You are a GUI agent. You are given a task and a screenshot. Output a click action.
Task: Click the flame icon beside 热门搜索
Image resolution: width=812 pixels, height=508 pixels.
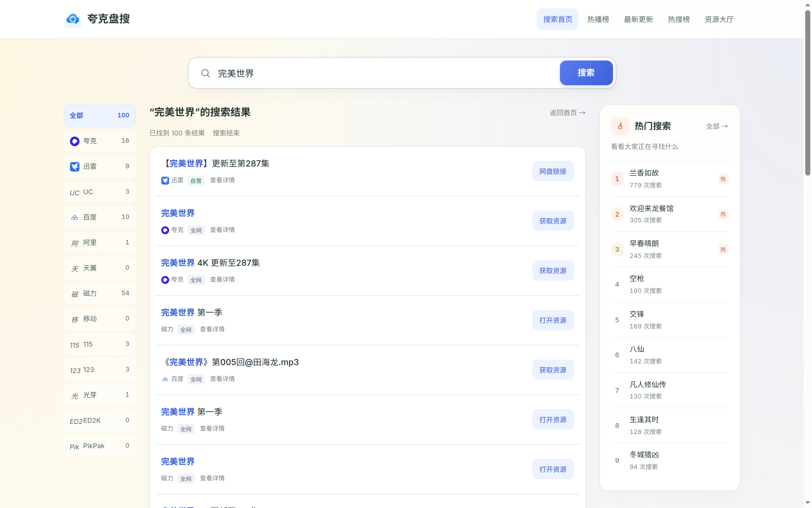point(620,126)
